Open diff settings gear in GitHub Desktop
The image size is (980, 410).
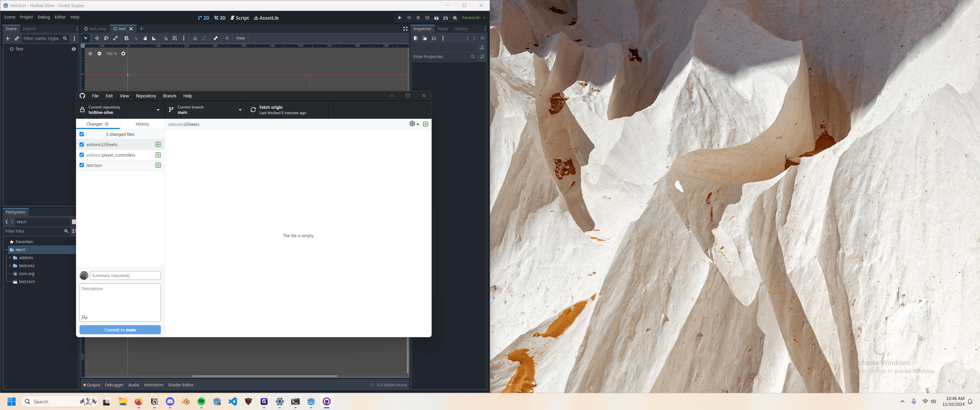(x=414, y=124)
